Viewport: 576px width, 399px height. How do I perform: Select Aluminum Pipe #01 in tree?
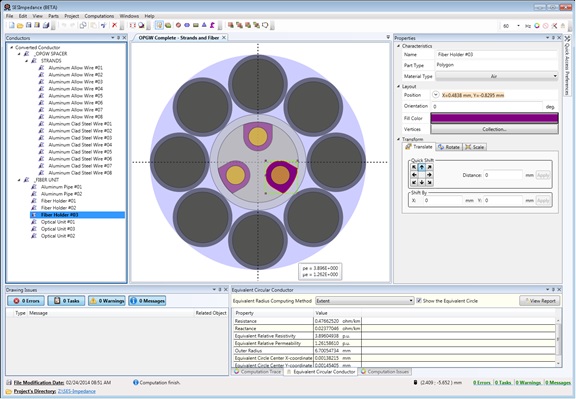pyautogui.click(x=61, y=187)
